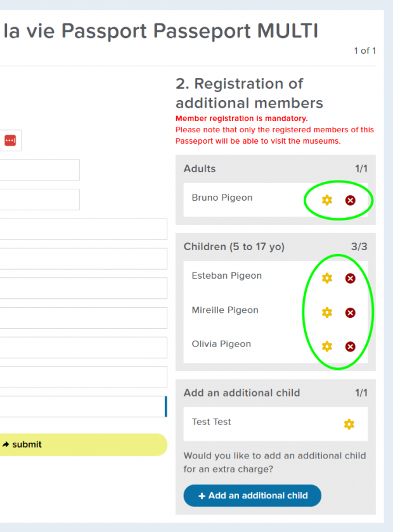Edit Bruno Pigeon with the gear icon
Image resolution: width=393 pixels, height=532 pixels.
[327, 200]
